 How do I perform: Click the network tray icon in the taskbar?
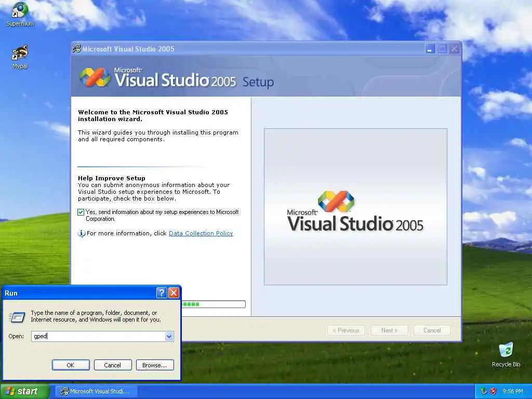(484, 391)
